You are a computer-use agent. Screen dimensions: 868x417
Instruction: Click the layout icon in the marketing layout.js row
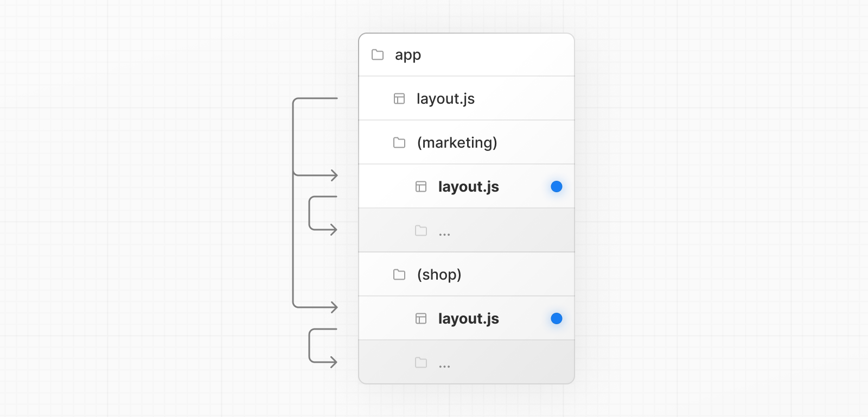pos(421,187)
